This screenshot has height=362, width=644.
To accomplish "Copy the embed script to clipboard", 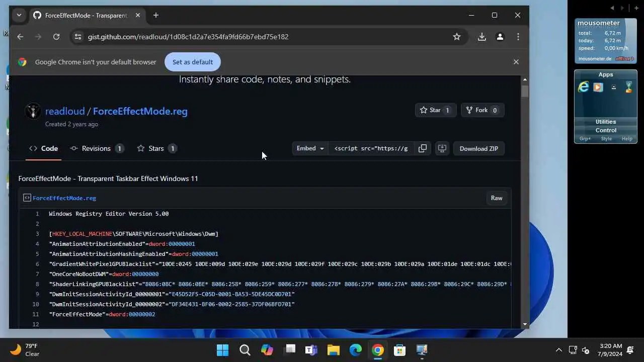I will click(423, 148).
